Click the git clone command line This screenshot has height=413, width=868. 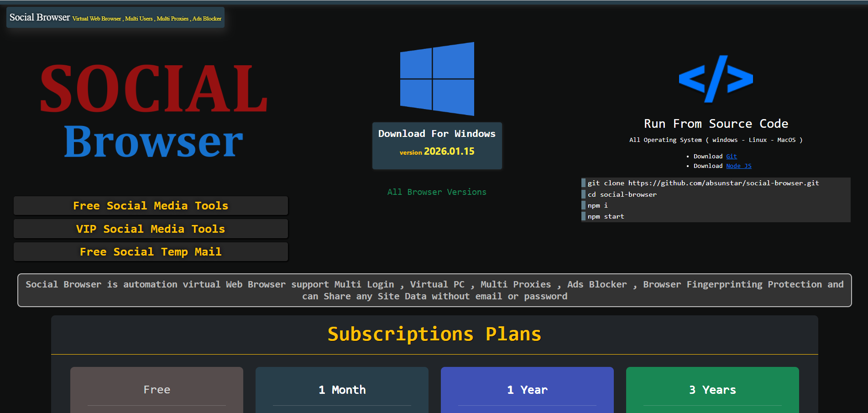(x=704, y=183)
